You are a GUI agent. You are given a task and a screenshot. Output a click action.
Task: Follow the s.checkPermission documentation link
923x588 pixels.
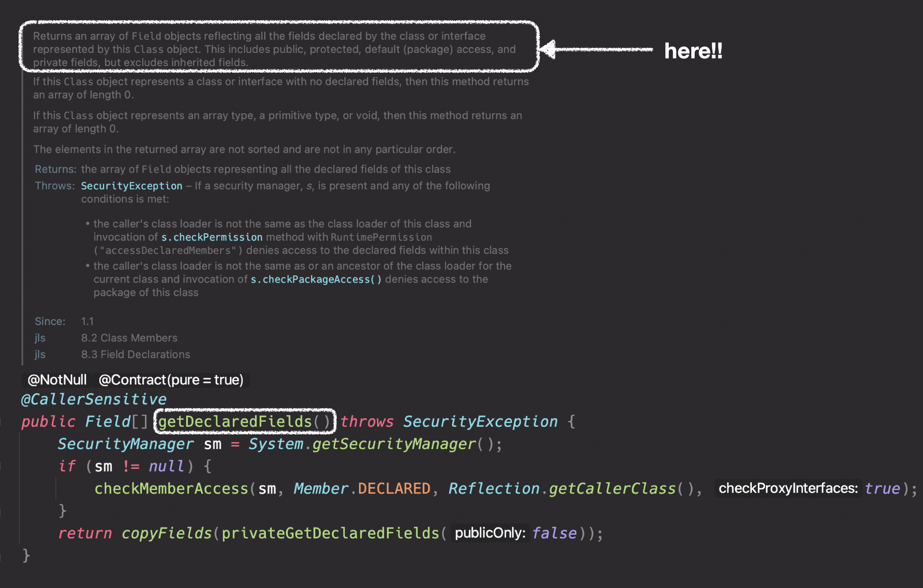[x=212, y=237]
